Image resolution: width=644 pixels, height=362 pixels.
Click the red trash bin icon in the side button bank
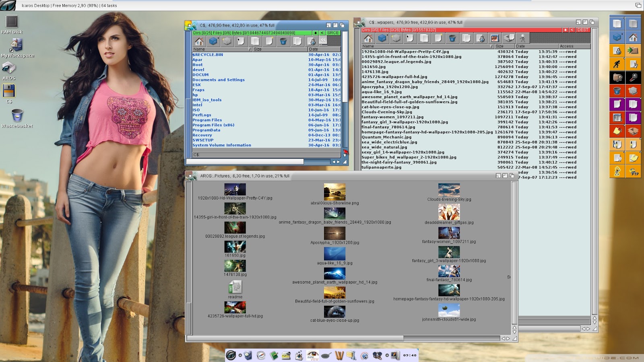point(617,91)
